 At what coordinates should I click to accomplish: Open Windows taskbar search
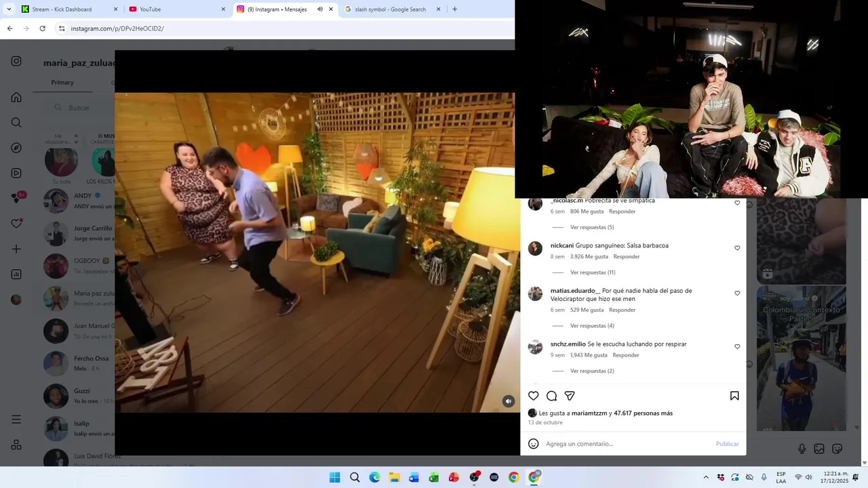[355, 478]
